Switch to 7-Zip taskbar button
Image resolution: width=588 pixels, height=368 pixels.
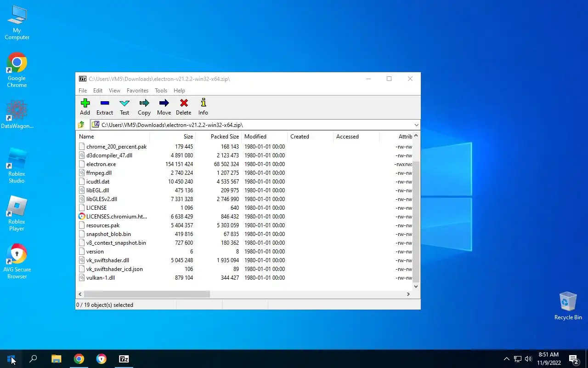click(x=124, y=359)
